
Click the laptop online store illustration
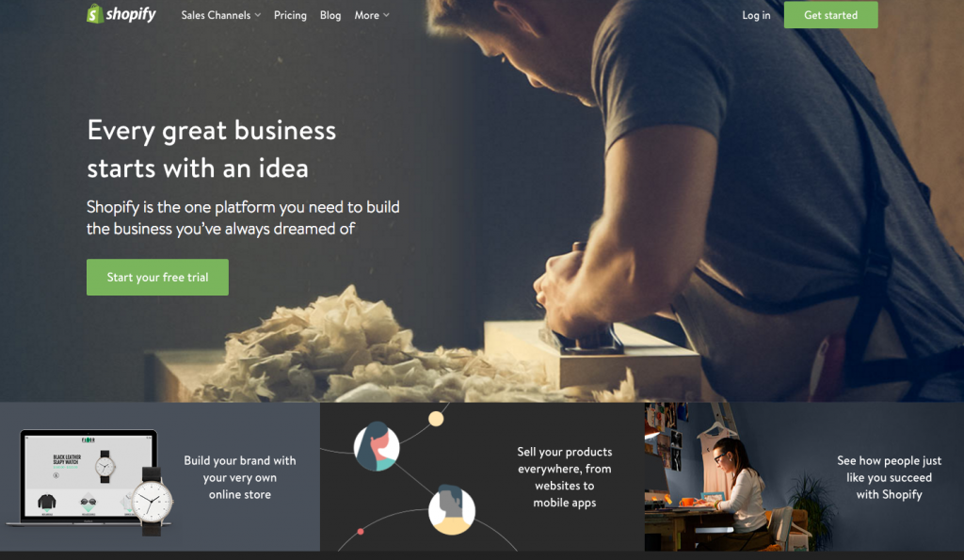pyautogui.click(x=83, y=477)
